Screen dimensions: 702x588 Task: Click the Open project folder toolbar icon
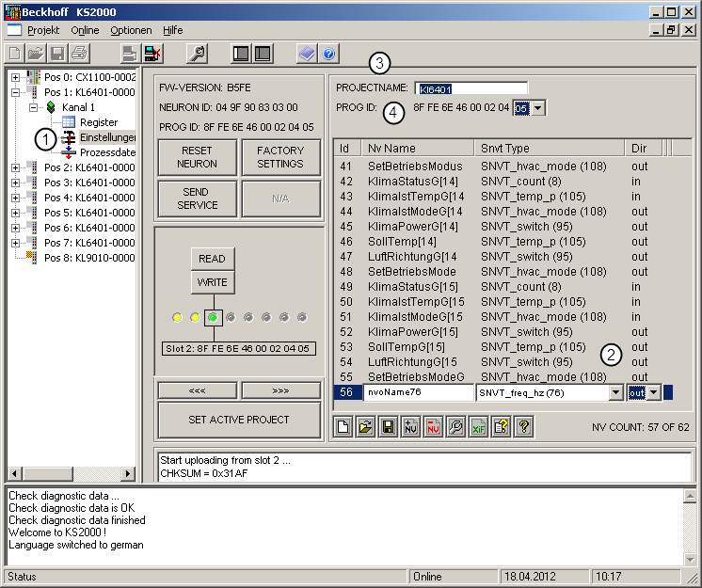[37, 54]
